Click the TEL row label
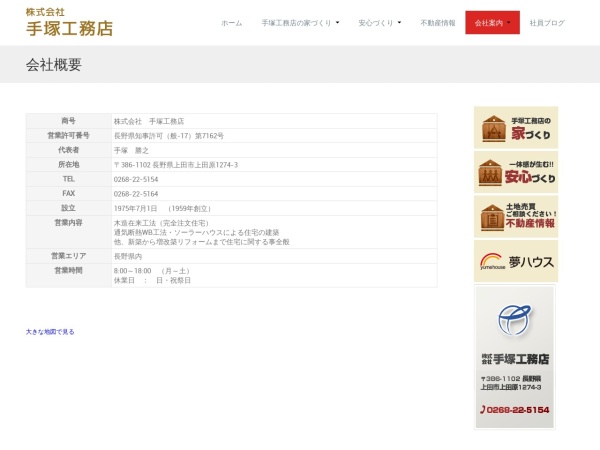 click(x=68, y=179)
